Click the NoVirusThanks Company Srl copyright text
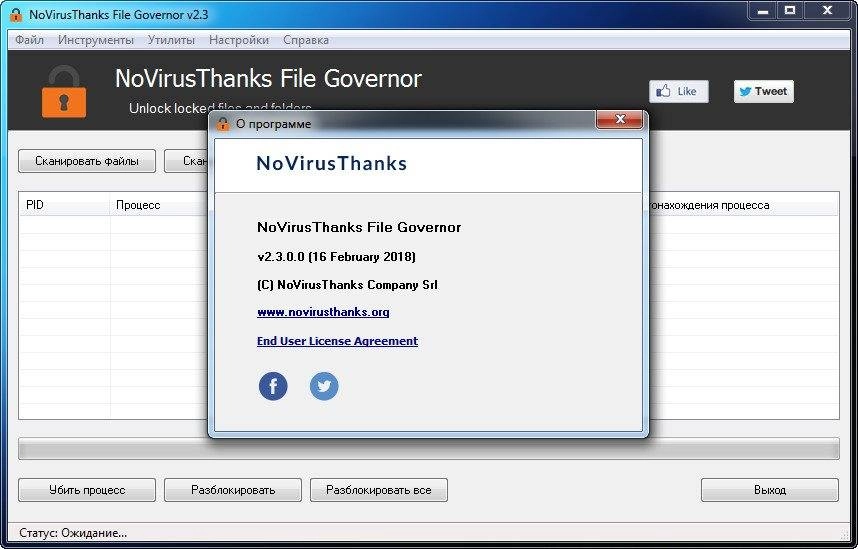858x549 pixels. (x=347, y=285)
